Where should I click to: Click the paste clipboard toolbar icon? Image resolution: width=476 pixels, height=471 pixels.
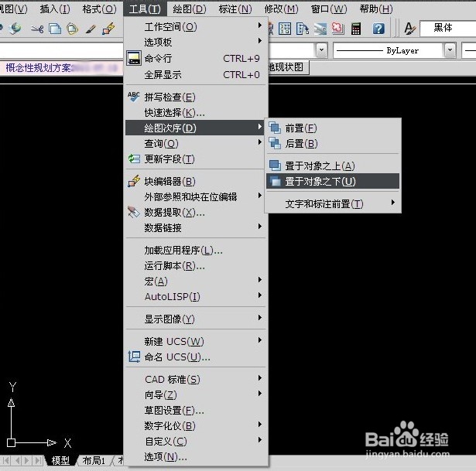[72, 29]
